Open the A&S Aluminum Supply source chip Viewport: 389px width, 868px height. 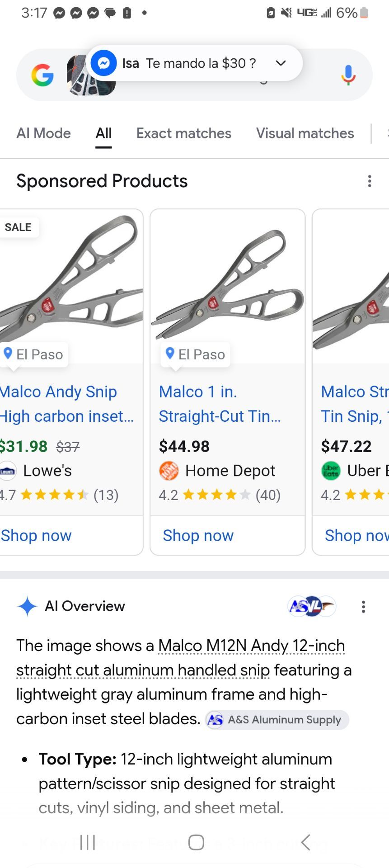tap(277, 720)
